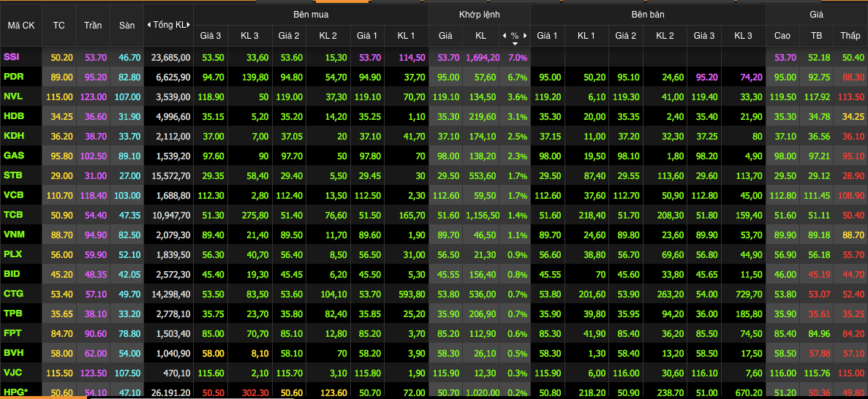This screenshot has width=868, height=399.
Task: Open the HDB stock symbol
Action: [x=13, y=116]
